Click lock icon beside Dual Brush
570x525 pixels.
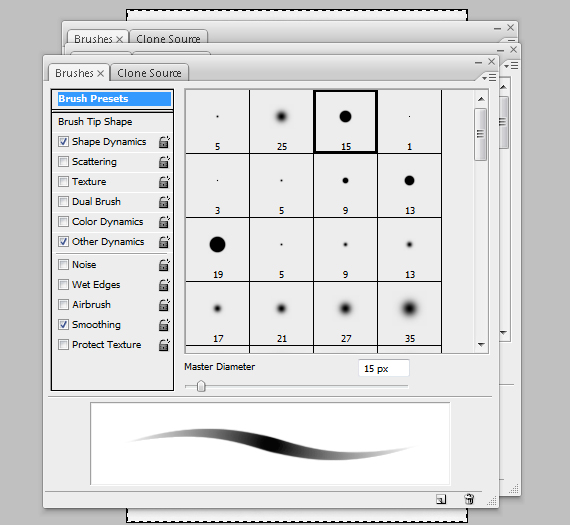[x=164, y=202]
